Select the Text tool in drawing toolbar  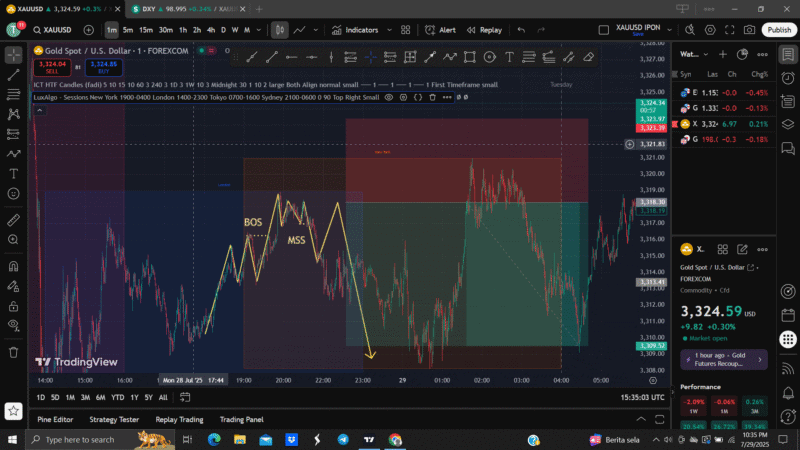point(509,57)
